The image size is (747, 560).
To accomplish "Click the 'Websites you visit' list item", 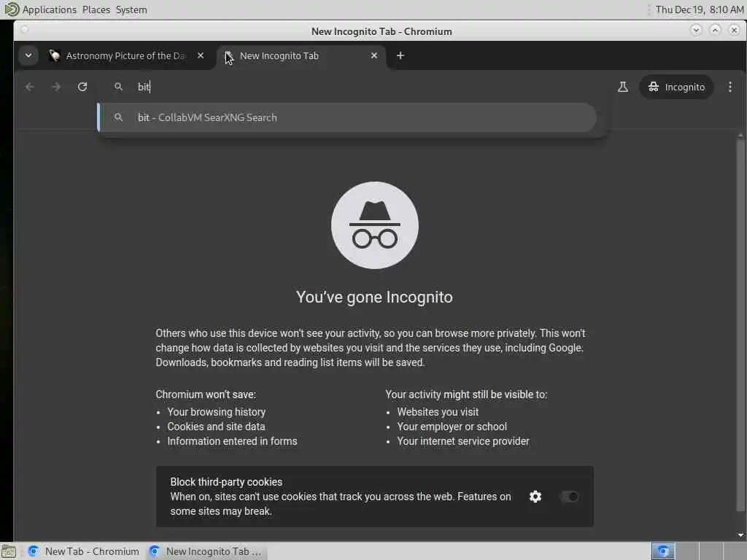I will pos(438,412).
